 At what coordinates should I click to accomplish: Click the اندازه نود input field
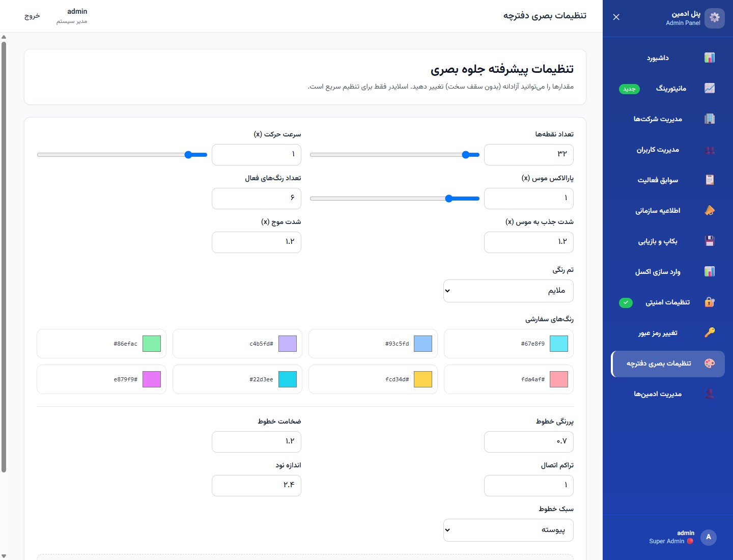[x=257, y=486]
